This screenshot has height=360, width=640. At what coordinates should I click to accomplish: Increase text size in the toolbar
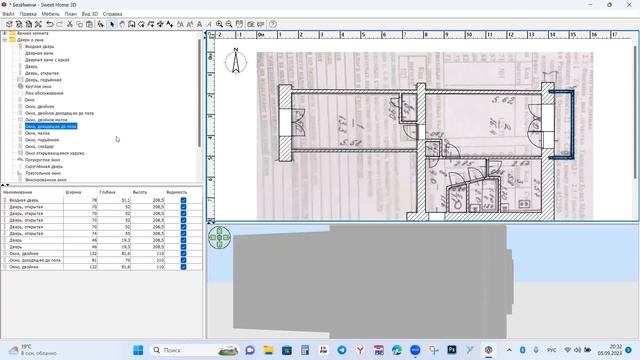(180, 24)
